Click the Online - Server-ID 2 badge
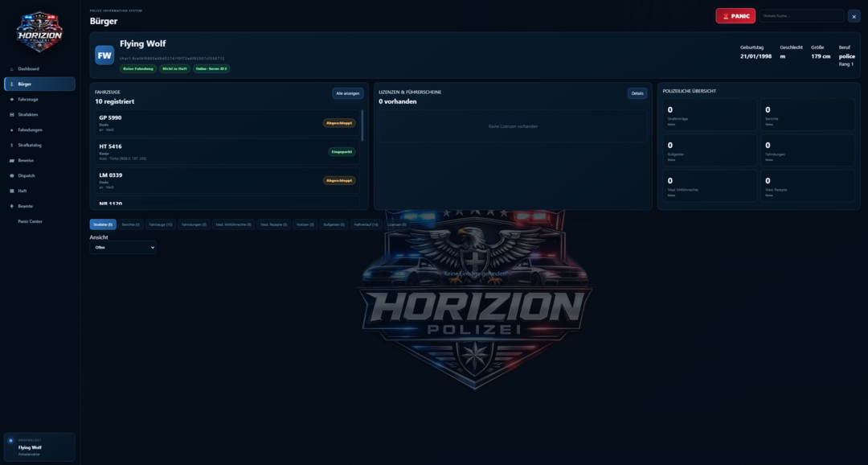This screenshot has width=868, height=465. pos(211,69)
